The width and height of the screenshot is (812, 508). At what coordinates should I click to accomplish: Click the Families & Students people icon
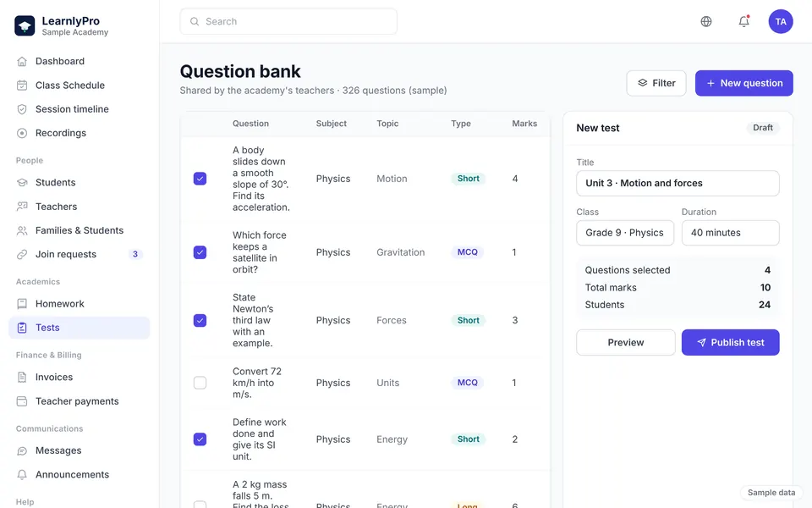(x=22, y=230)
